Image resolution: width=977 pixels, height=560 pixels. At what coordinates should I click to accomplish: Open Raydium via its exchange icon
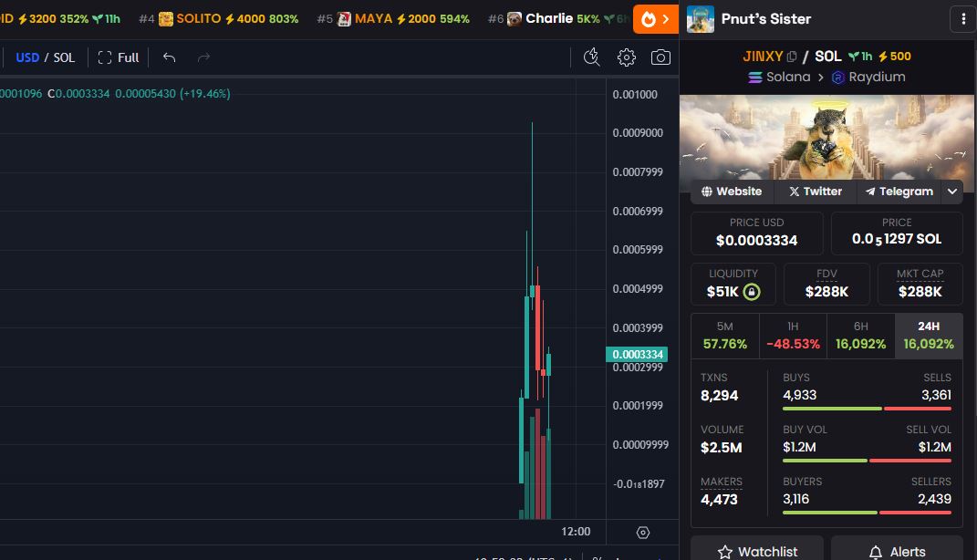(837, 77)
